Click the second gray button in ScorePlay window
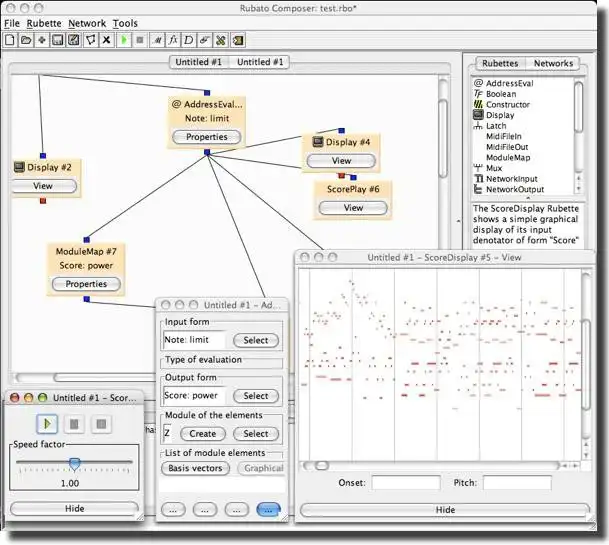The height and width of the screenshot is (545, 609). pyautogui.click(x=101, y=424)
